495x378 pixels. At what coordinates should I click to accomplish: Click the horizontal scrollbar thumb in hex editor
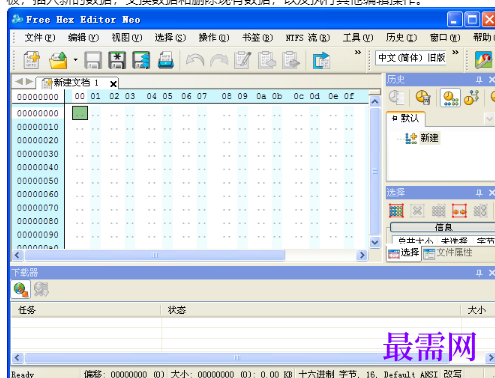tap(155, 255)
